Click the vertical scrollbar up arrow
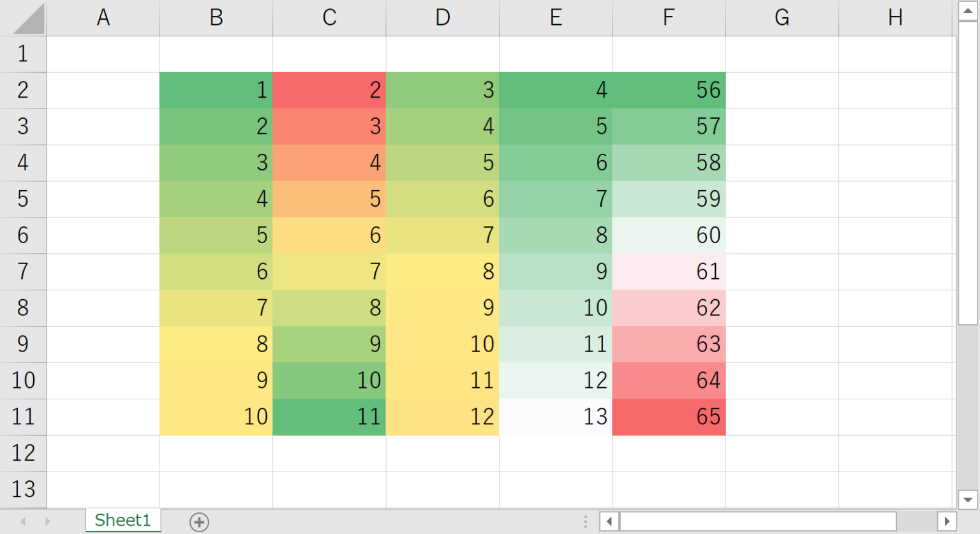This screenshot has height=534, width=980. pyautogui.click(x=968, y=11)
